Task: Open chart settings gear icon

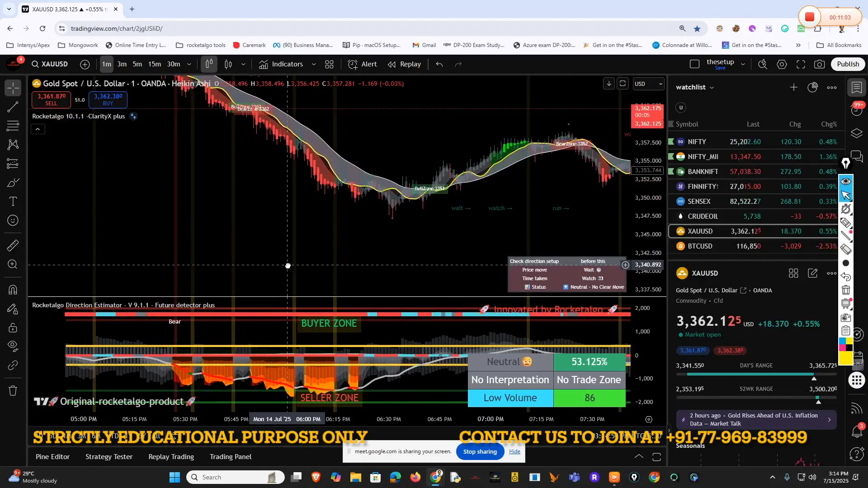Action: coord(782,64)
